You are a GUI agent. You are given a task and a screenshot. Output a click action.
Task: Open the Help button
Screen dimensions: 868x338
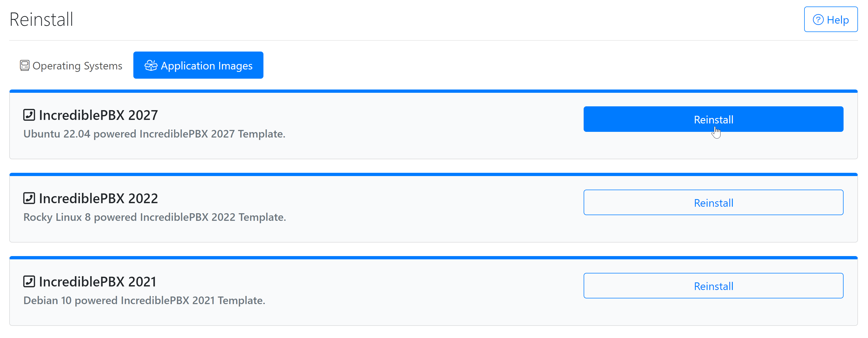tap(831, 20)
